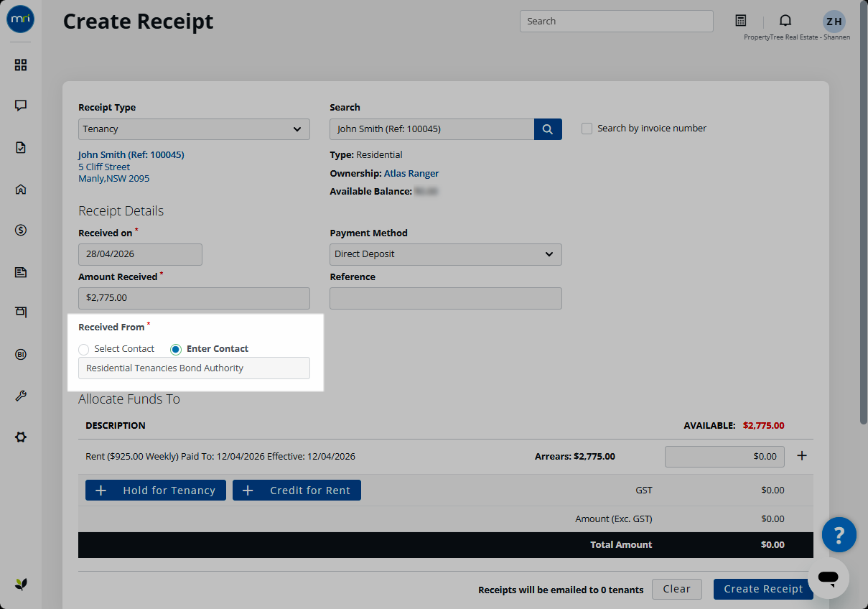Click the rent allocation $0.00 amount field
868x609 pixels.
(724, 456)
